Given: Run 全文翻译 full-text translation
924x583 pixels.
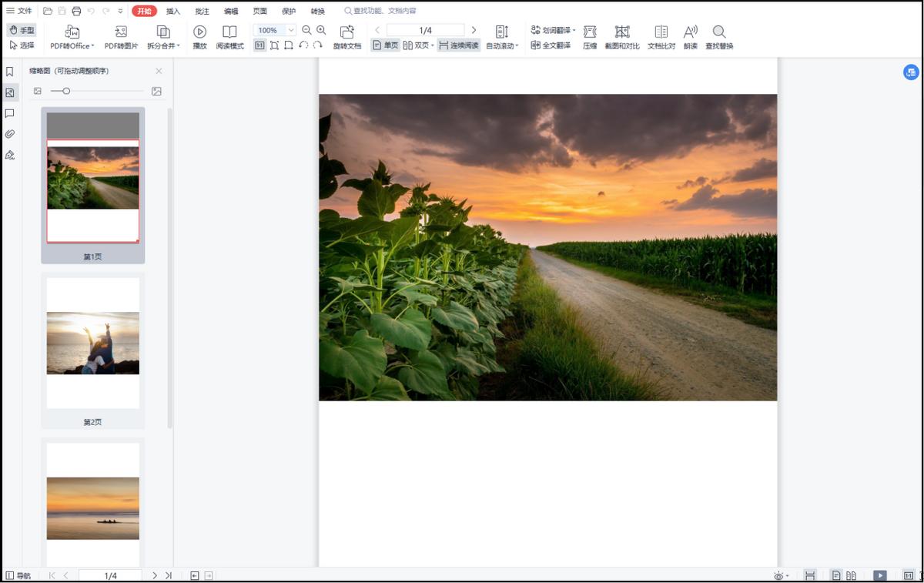Looking at the screenshot, I should [551, 45].
